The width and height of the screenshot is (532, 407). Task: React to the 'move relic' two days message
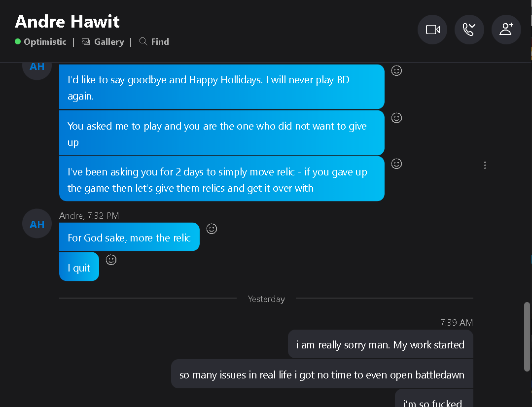396,164
